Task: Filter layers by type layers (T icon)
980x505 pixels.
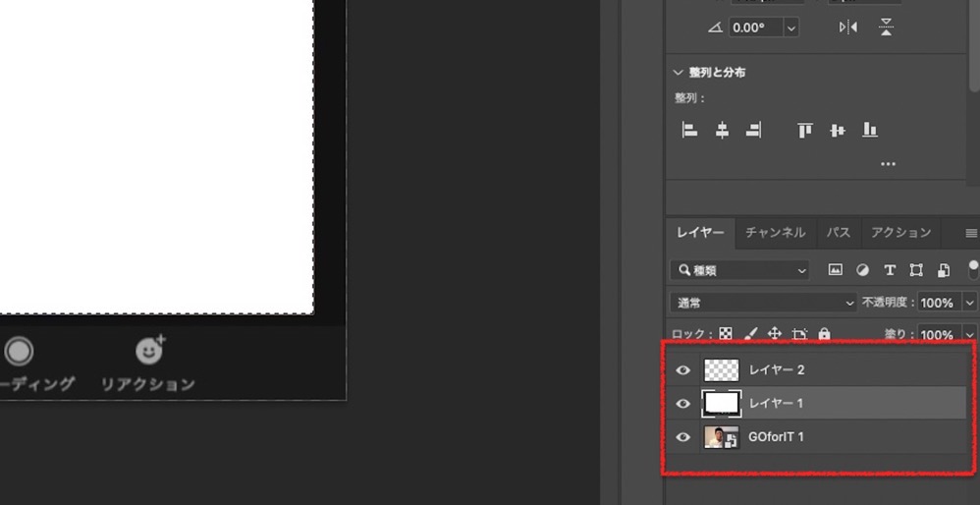Action: point(890,270)
